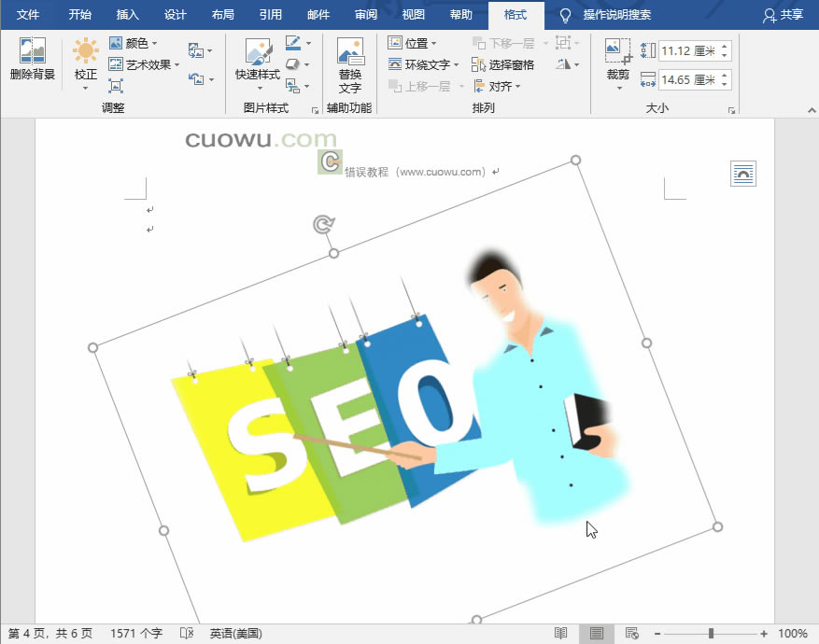Open the Insert (插入) ribbon tab

click(127, 15)
